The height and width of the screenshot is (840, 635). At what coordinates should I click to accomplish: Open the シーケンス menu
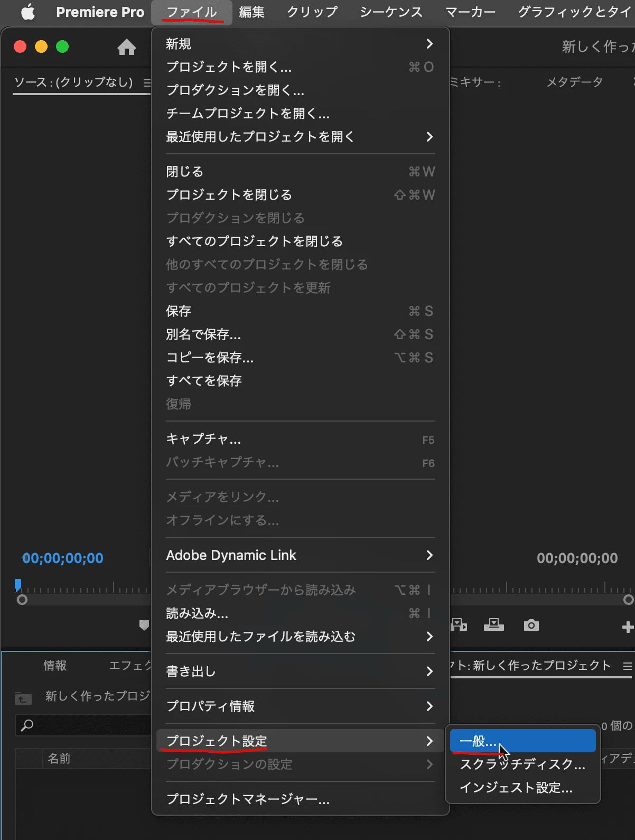point(391,12)
